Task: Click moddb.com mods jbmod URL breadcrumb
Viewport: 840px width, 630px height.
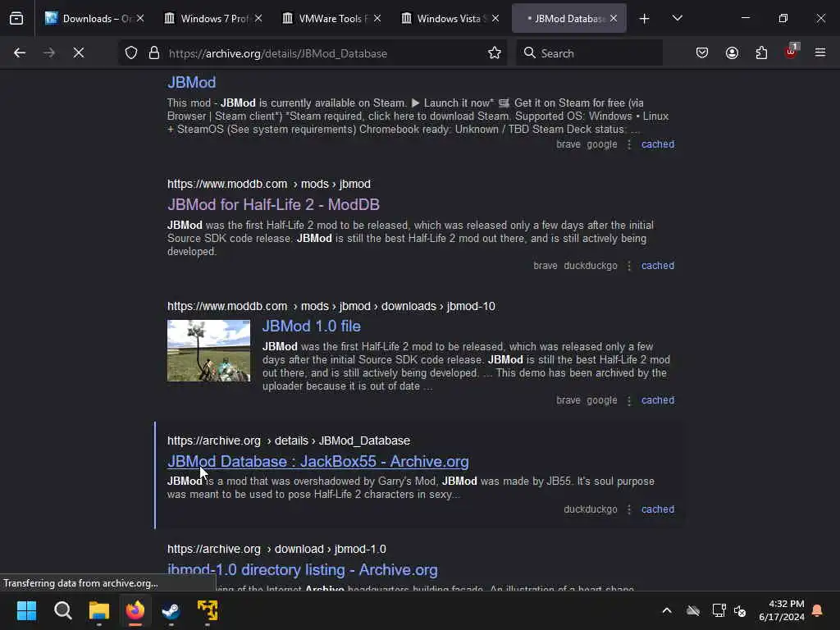Action: [x=269, y=184]
